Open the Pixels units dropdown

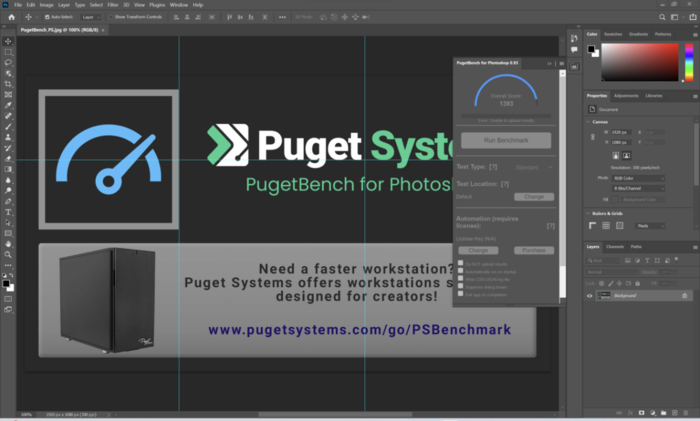650,226
